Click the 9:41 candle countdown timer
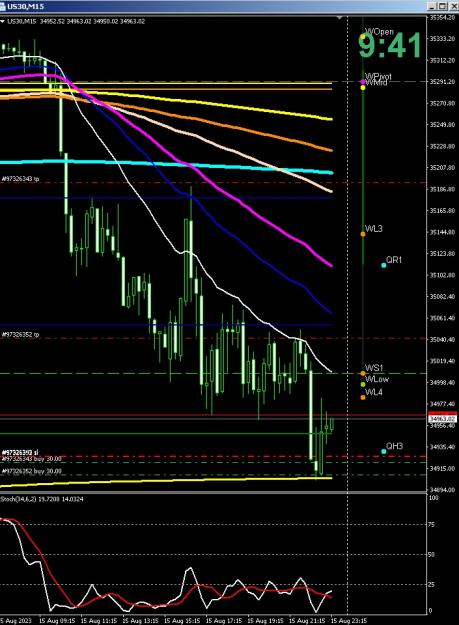Viewport: 459px width, 625px height. point(390,45)
